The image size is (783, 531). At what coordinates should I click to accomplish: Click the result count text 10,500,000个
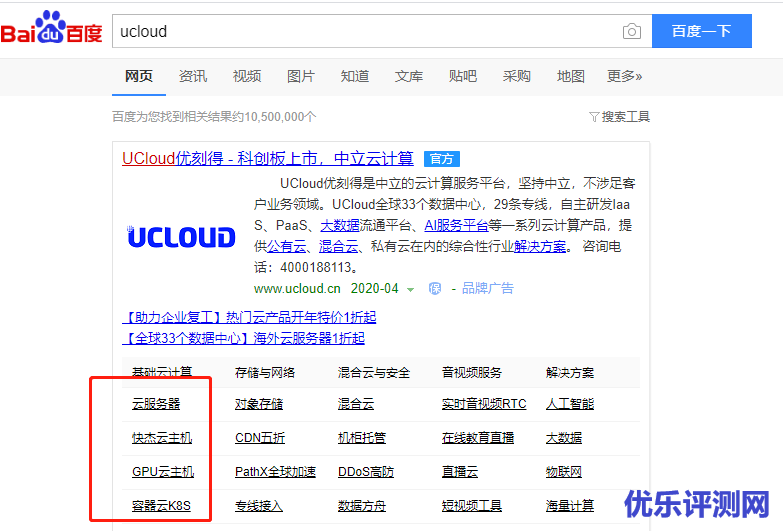pos(280,117)
